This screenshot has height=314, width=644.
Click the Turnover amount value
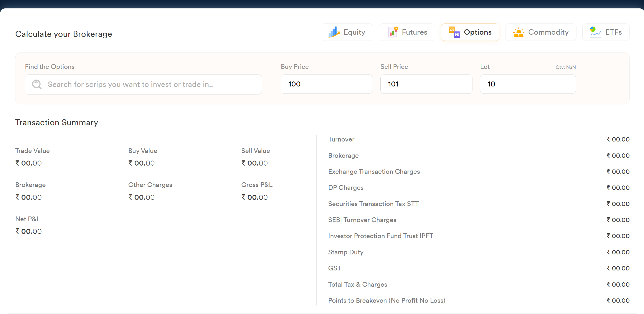(618, 139)
